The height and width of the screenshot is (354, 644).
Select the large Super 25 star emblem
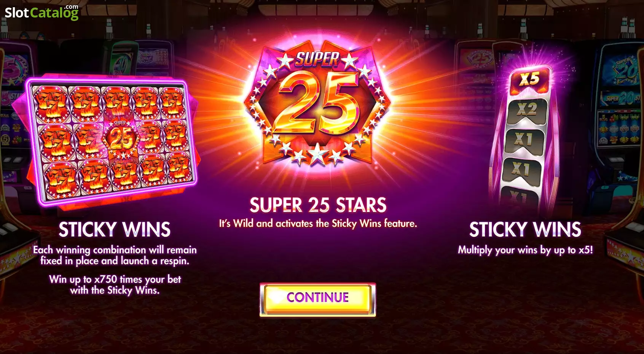pos(317,103)
